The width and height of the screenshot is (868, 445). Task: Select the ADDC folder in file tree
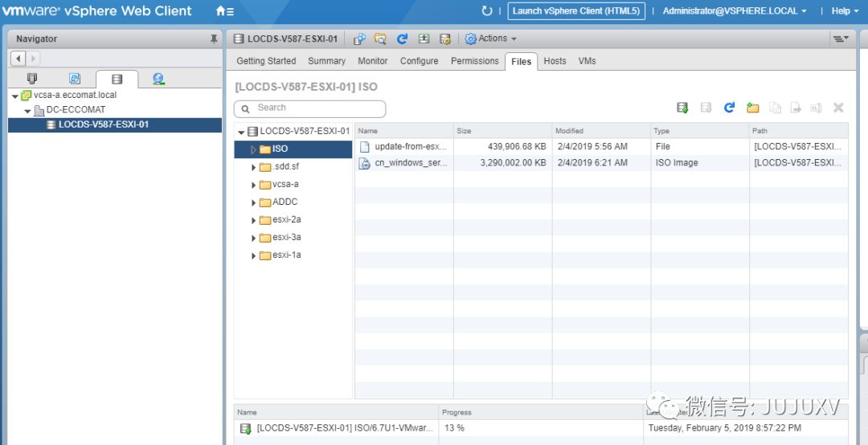tap(285, 202)
